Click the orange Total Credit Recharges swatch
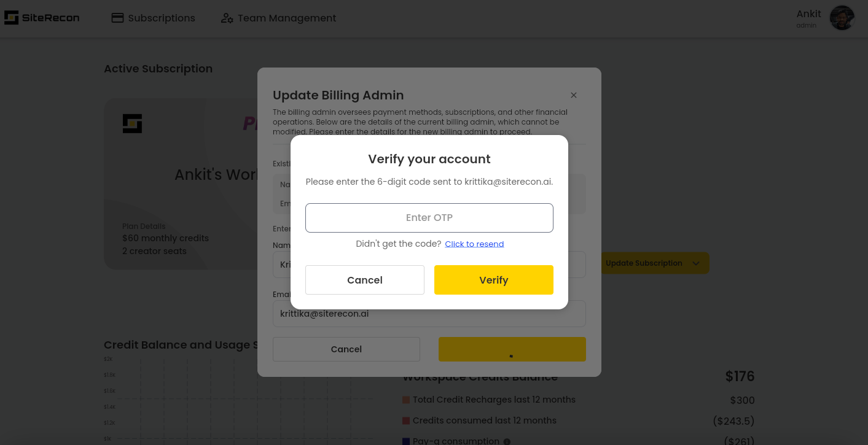Screen dimensions: 868x445 point(406,400)
